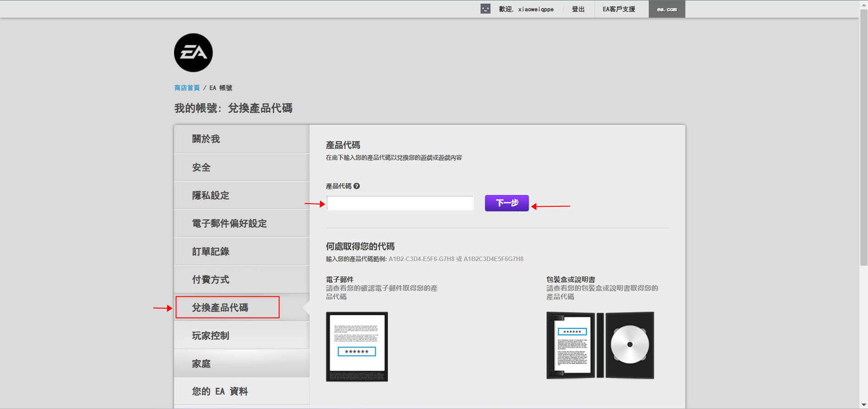Open the 關於我 sidebar tab
Image resolution: width=868 pixels, height=409 pixels.
coord(241,139)
